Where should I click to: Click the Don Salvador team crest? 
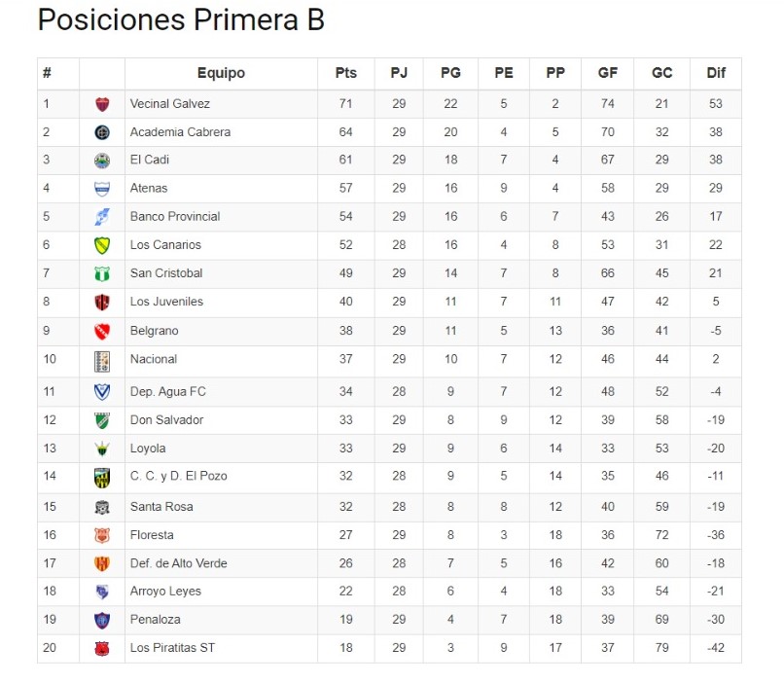[x=102, y=420]
